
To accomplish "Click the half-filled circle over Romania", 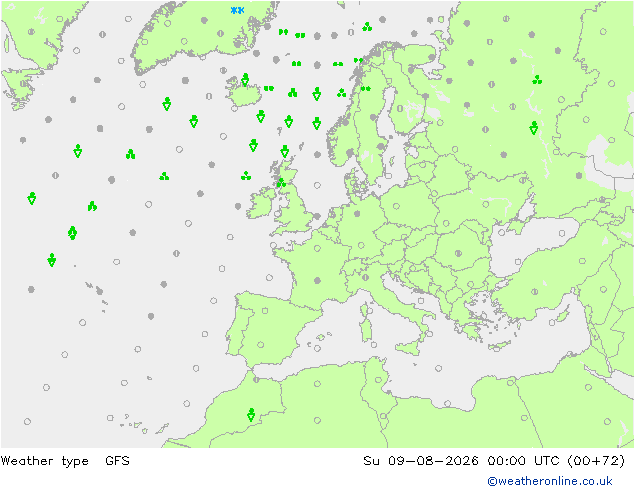I will point(458,253).
